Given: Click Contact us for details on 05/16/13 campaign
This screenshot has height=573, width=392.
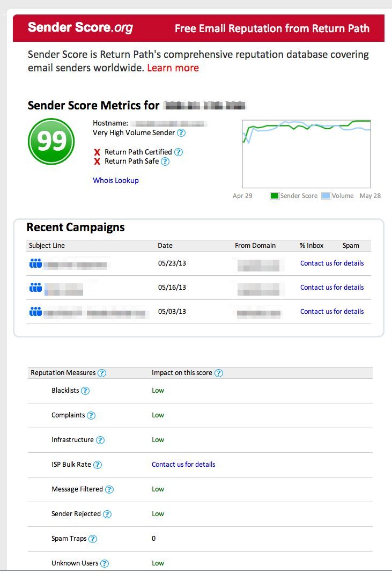Looking at the screenshot, I should tap(332, 287).
